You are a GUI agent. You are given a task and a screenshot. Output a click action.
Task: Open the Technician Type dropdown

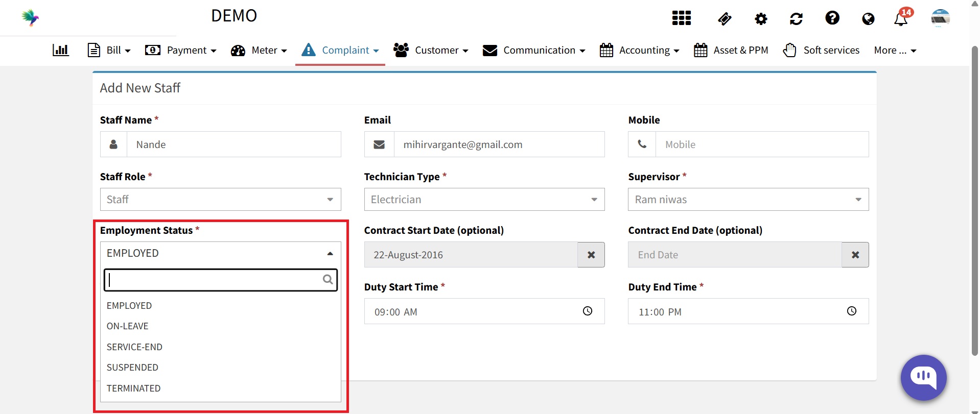[x=484, y=200]
